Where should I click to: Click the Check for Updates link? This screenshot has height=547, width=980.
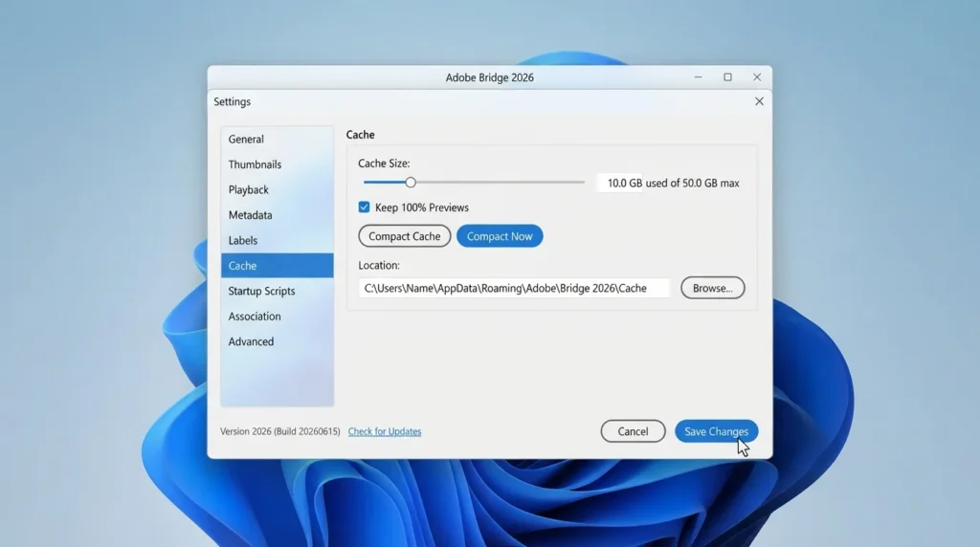click(385, 431)
